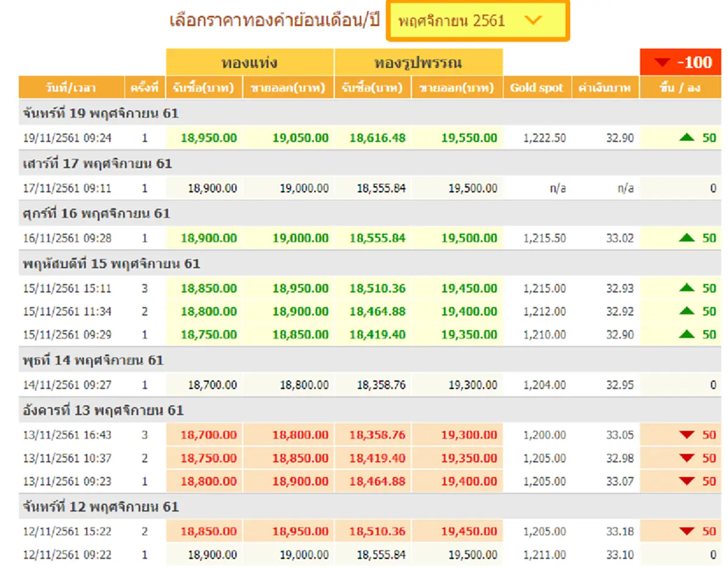Click the Gold spot column header
Screen dimensions: 728x568
tap(538, 87)
